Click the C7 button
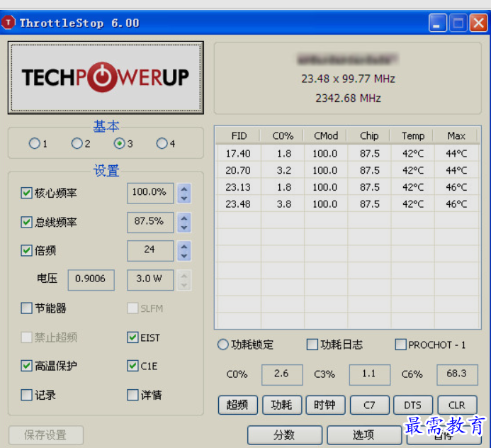Screen dimensions: 491x448 coord(370,405)
